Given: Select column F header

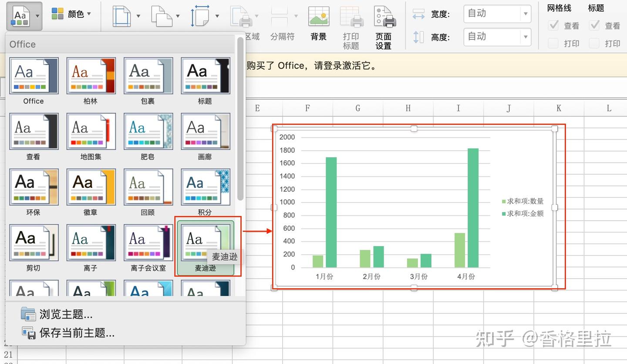Looking at the screenshot, I should click(307, 108).
